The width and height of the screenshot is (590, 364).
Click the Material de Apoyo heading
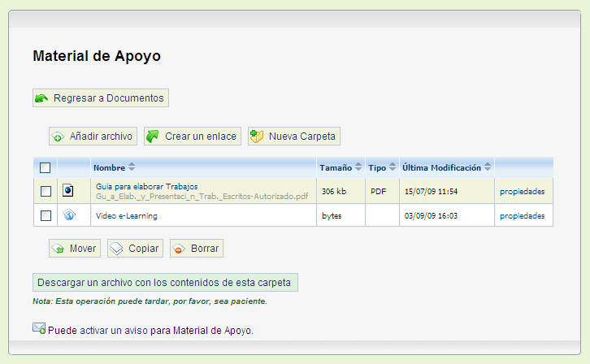point(97,56)
